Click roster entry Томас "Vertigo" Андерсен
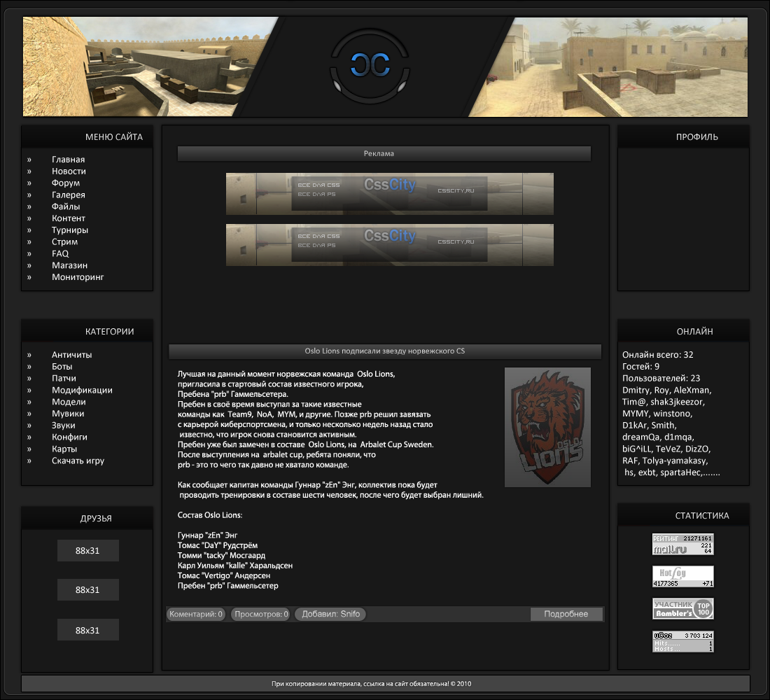Viewport: 770px width, 700px height. (223, 575)
